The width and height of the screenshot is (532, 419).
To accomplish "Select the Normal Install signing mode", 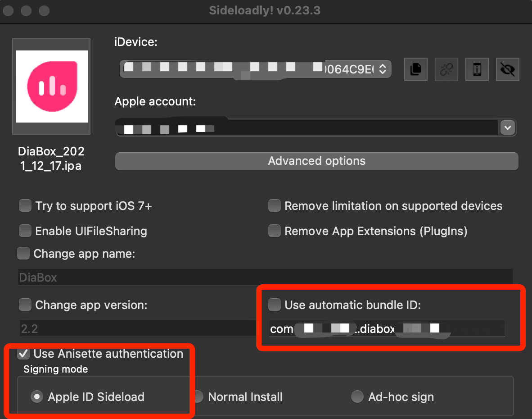I will pos(198,396).
